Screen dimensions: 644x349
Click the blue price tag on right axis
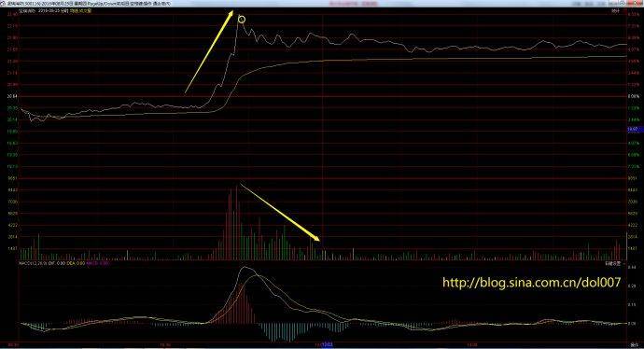point(633,129)
